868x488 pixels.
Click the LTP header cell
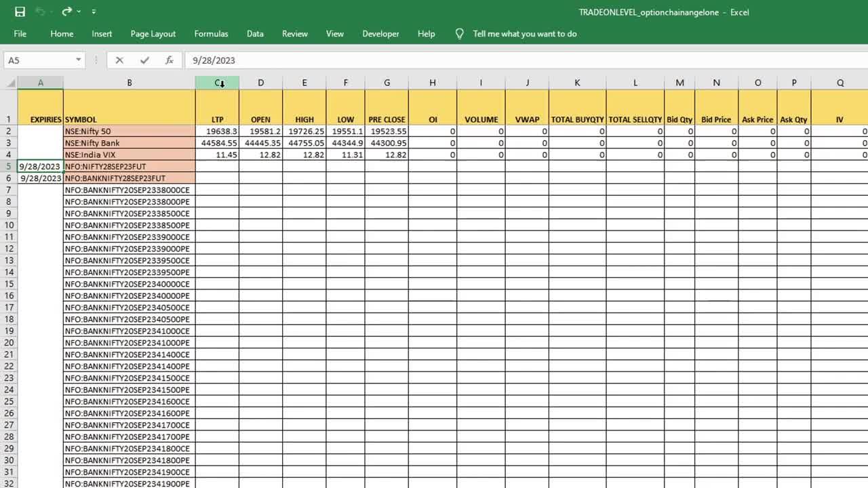[217, 107]
